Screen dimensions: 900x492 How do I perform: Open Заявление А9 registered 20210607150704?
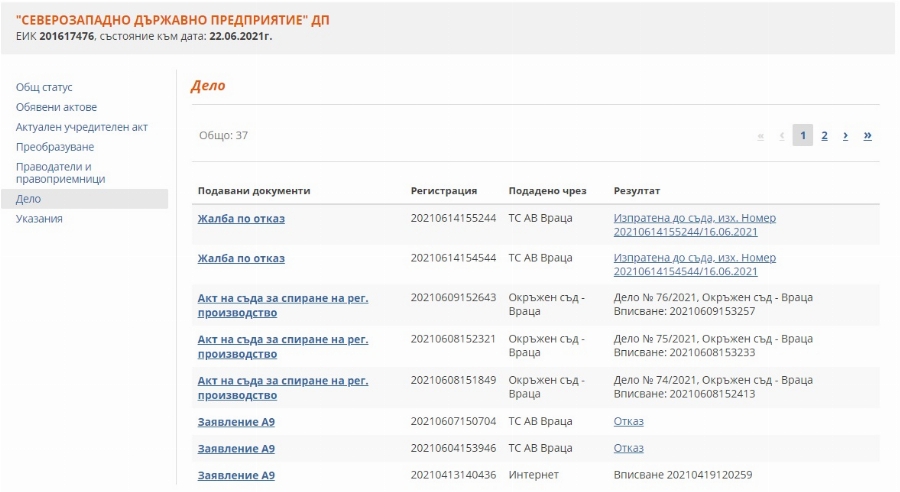(236, 421)
